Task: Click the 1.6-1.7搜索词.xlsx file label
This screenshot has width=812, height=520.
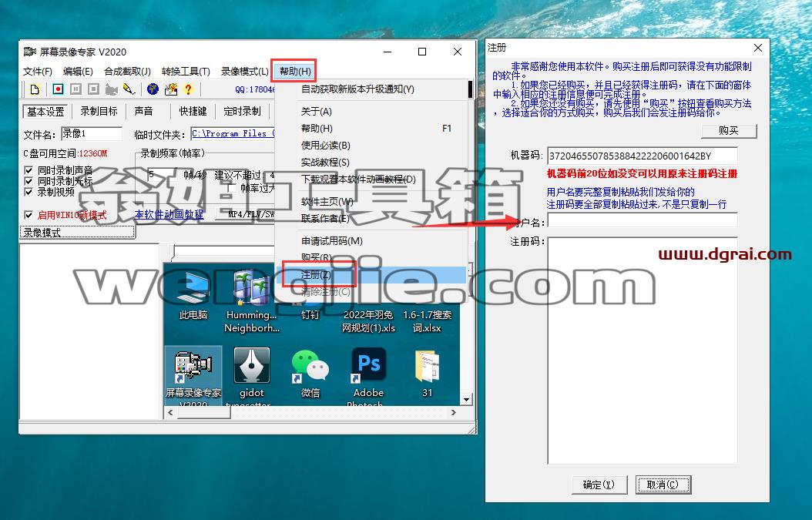Action: 427,321
